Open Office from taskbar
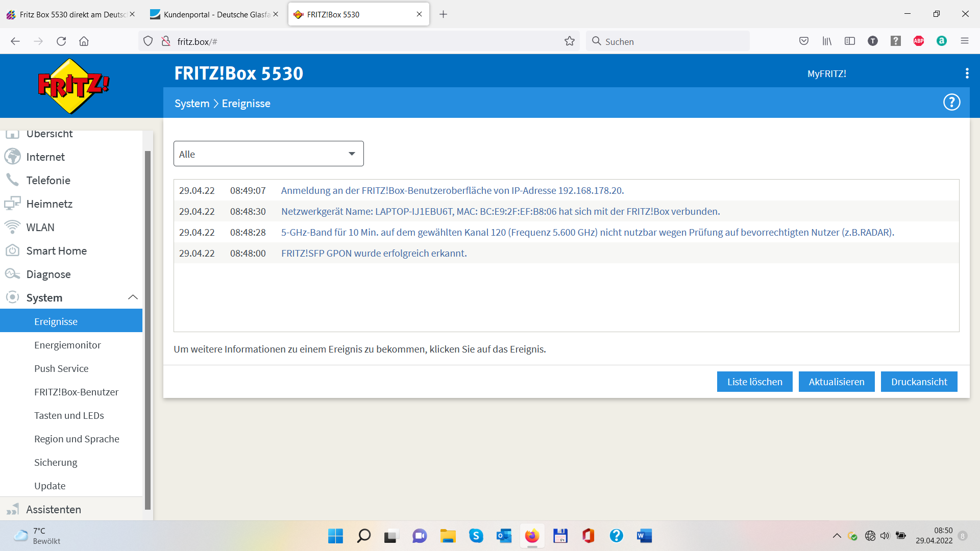Image resolution: width=980 pixels, height=551 pixels. (588, 536)
